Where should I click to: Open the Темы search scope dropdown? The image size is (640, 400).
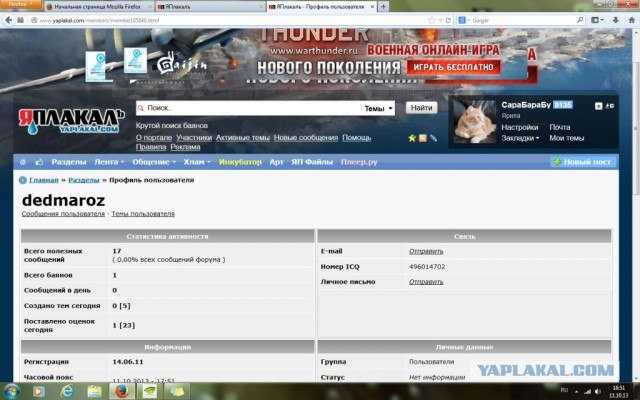(378, 109)
